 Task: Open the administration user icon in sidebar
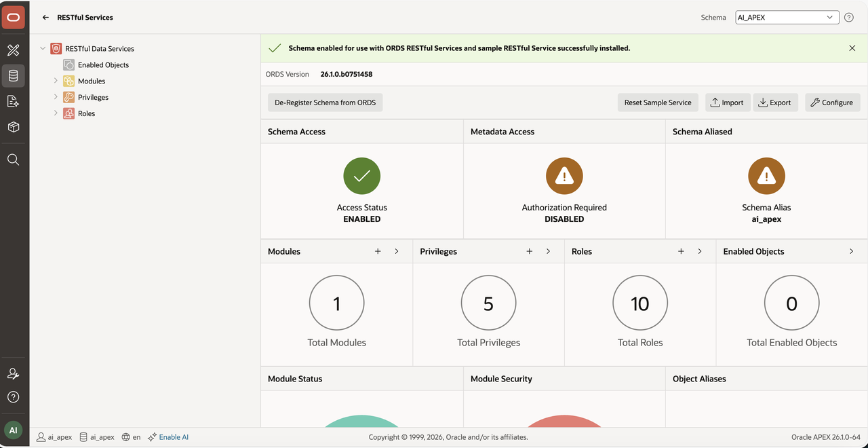click(x=14, y=373)
